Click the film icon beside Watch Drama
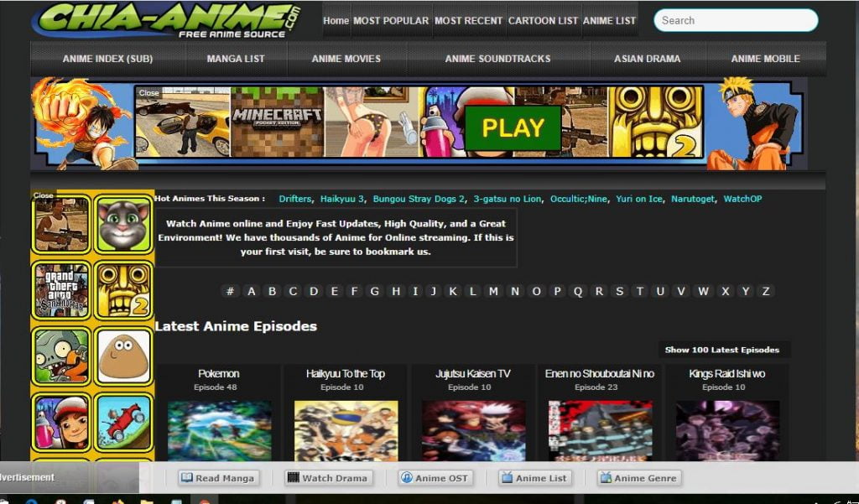The width and height of the screenshot is (859, 504). click(294, 478)
